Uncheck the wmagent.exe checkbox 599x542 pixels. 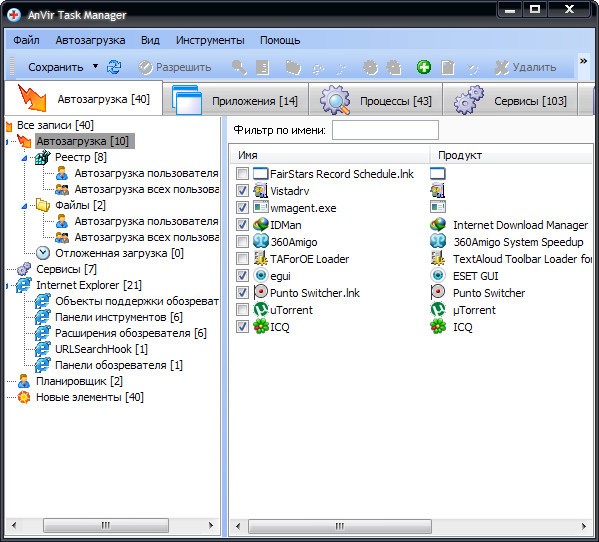242,207
